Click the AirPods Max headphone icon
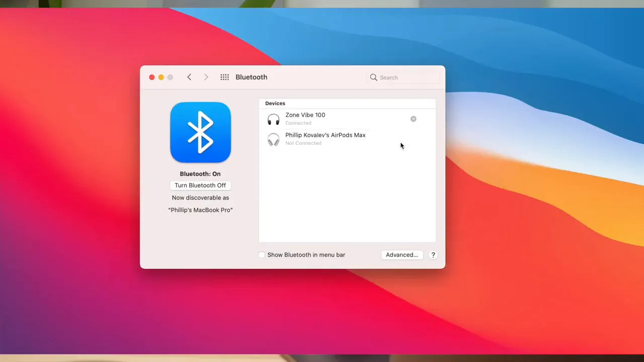The image size is (644, 362). [x=273, y=139]
